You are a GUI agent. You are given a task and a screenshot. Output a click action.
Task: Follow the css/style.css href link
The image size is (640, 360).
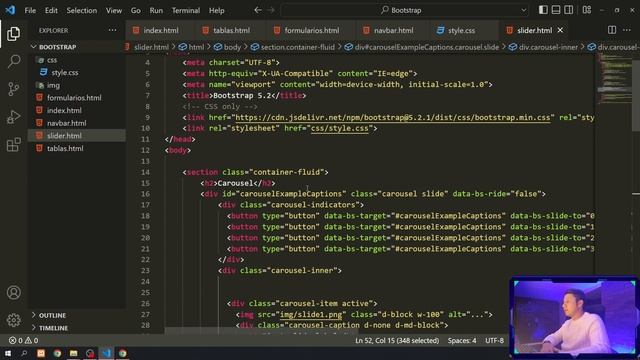click(x=340, y=128)
